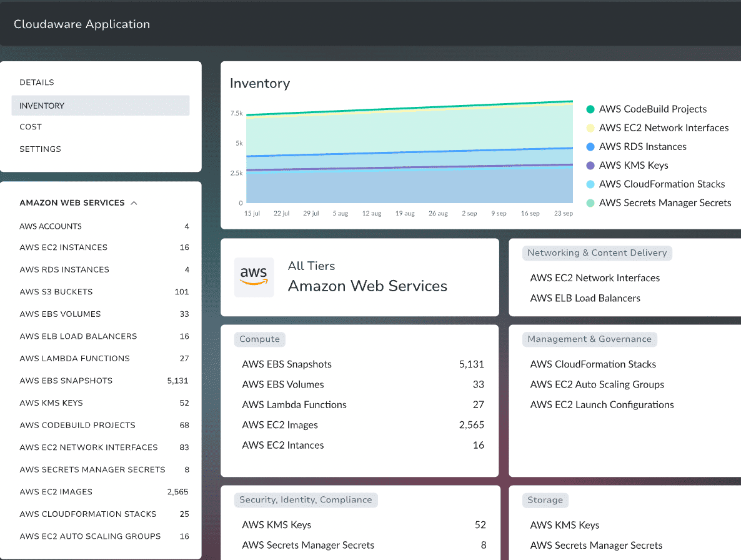
Task: Open the Cost menu item
Action: click(x=31, y=127)
